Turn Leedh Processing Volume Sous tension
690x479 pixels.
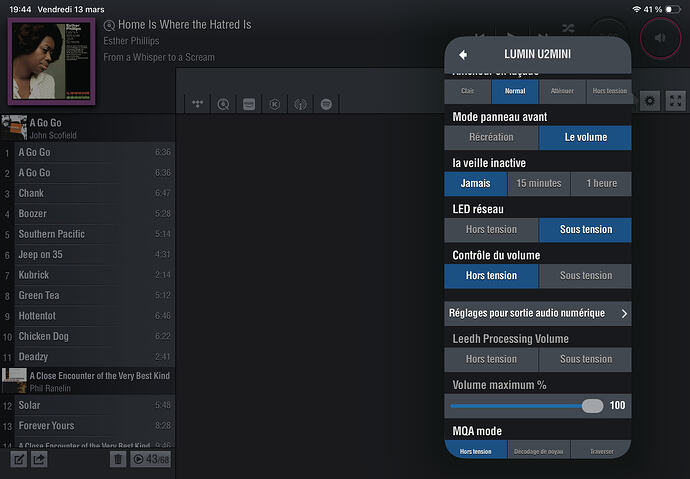coord(585,359)
